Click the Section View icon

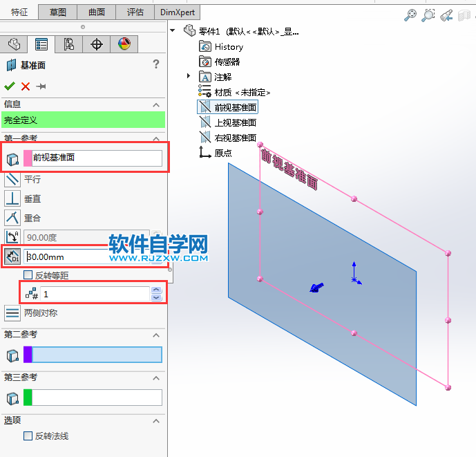(x=464, y=15)
